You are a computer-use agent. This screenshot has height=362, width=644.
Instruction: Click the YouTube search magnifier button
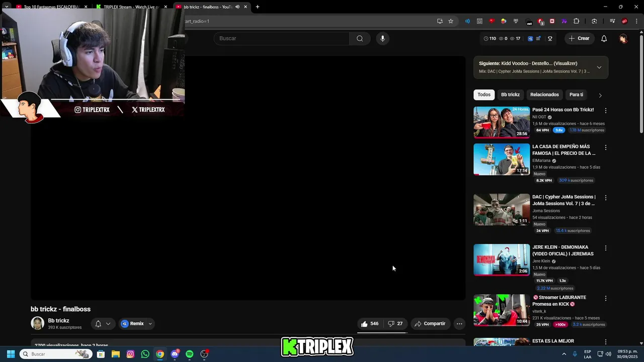[x=359, y=39]
